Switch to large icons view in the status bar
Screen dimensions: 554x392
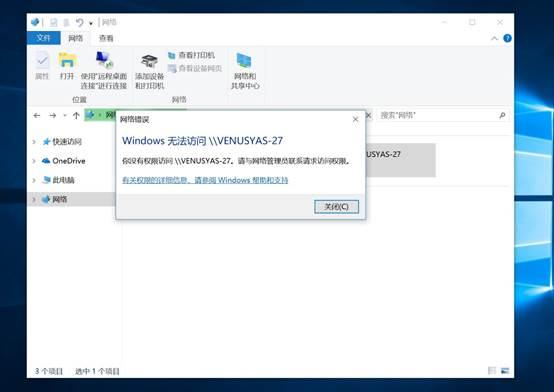point(505,370)
